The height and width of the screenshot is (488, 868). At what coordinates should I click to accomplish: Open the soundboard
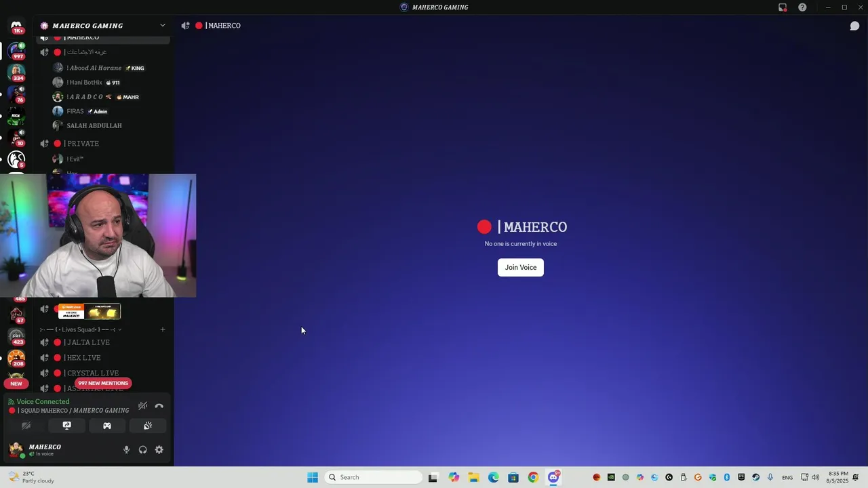tap(147, 426)
